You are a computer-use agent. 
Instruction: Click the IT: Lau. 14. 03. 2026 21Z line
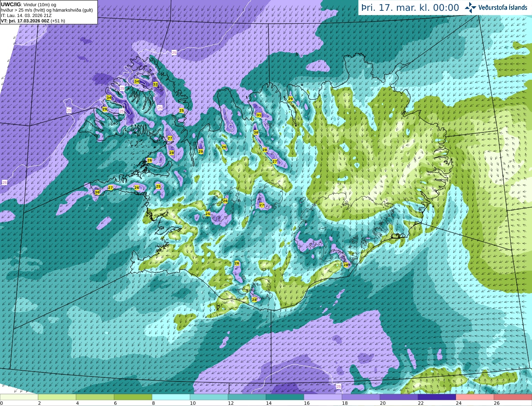point(26,15)
